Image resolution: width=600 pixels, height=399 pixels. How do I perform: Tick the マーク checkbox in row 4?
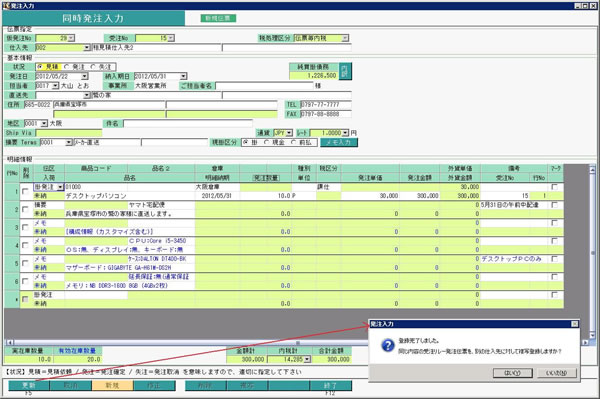coord(554,241)
